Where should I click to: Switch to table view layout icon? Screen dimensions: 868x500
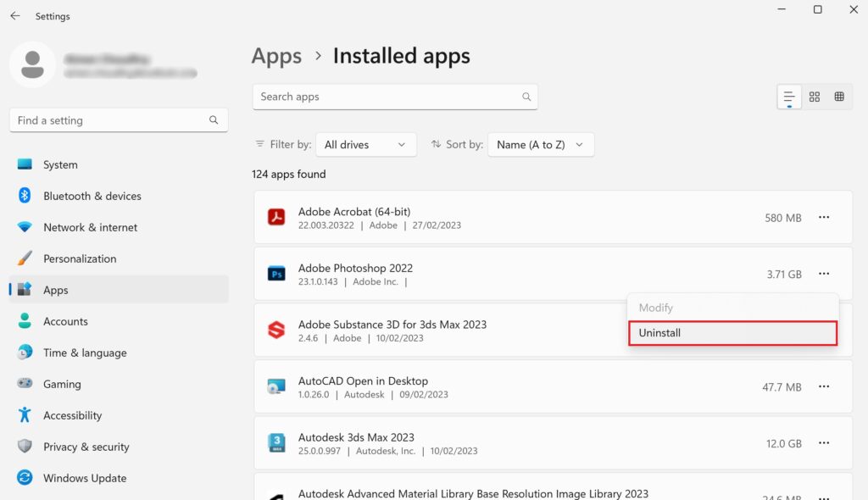pyautogui.click(x=839, y=97)
